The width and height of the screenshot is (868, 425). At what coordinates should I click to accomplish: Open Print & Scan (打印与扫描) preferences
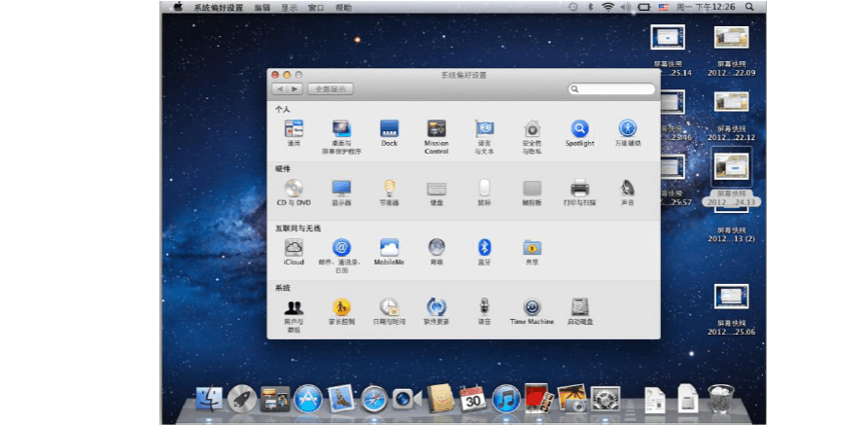[579, 189]
